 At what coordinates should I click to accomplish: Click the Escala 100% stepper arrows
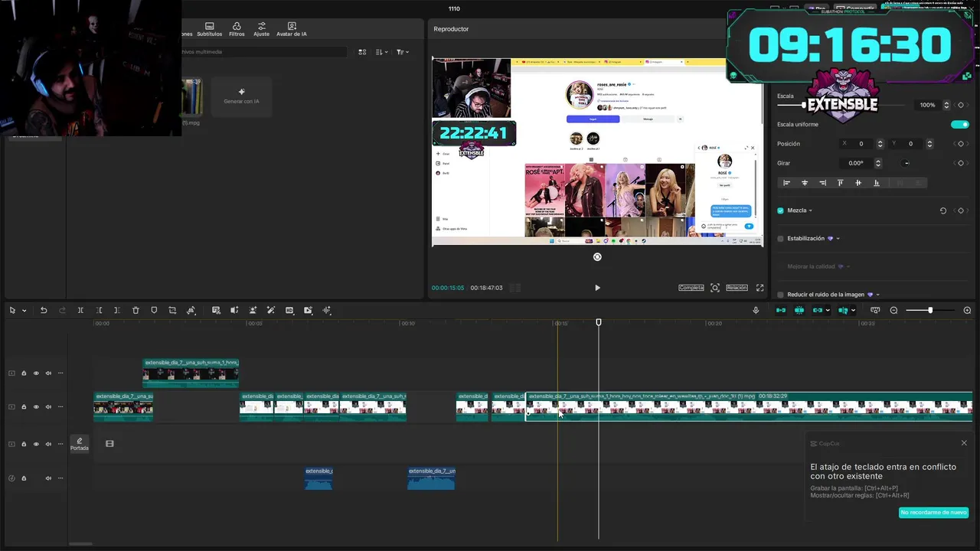tap(946, 105)
